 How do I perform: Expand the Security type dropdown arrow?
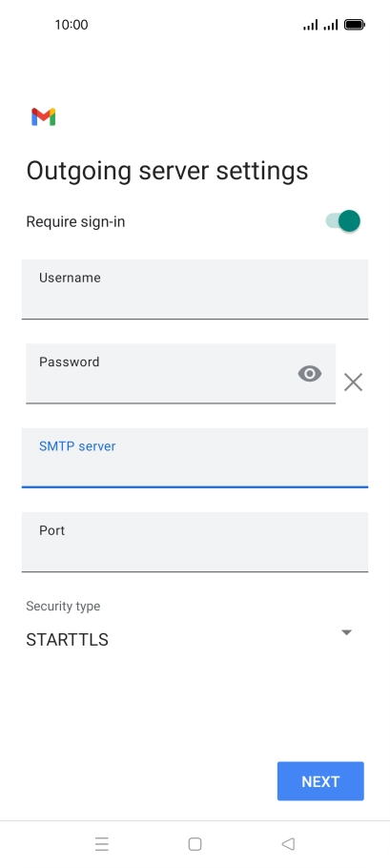tap(346, 632)
